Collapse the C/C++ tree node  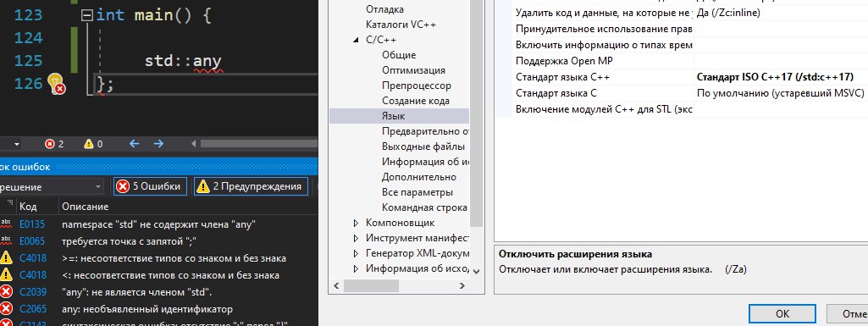[x=356, y=40]
